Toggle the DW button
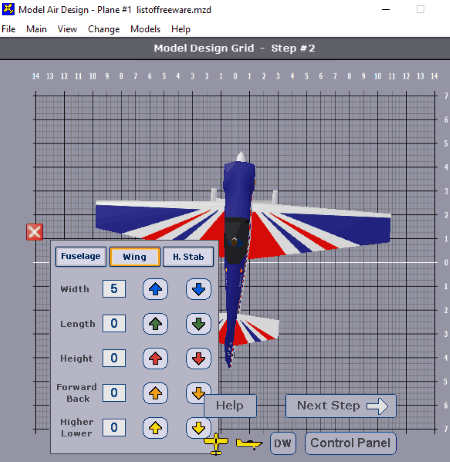 pos(283,443)
